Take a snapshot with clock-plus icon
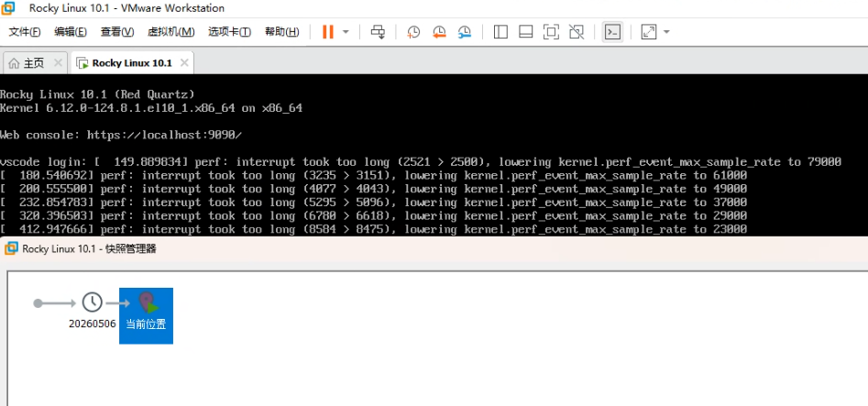Image resolution: width=868 pixels, height=406 pixels. (x=413, y=32)
